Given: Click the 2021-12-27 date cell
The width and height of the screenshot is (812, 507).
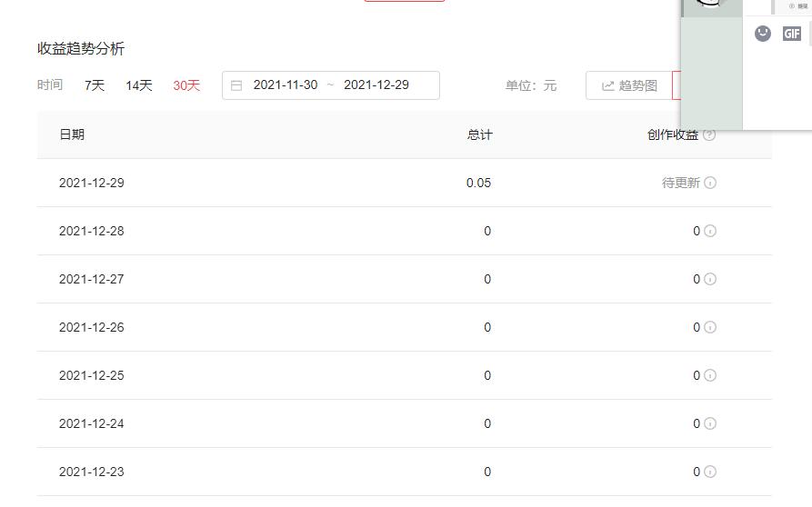Looking at the screenshot, I should coord(92,279).
